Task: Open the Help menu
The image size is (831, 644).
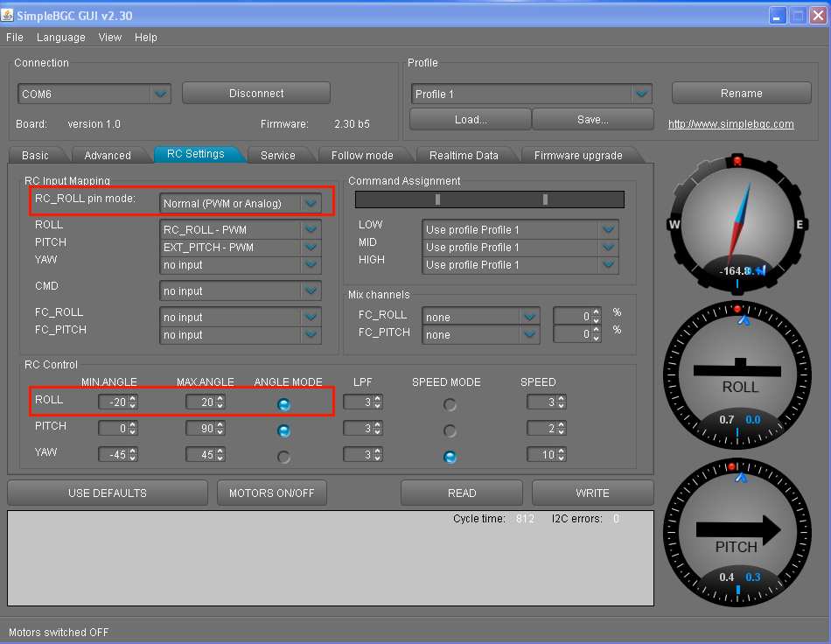Action: point(146,37)
